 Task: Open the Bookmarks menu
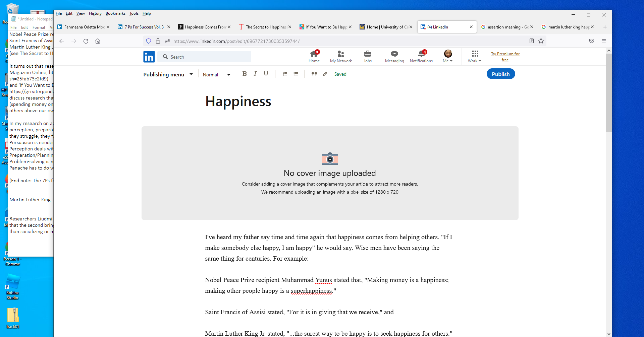point(115,13)
